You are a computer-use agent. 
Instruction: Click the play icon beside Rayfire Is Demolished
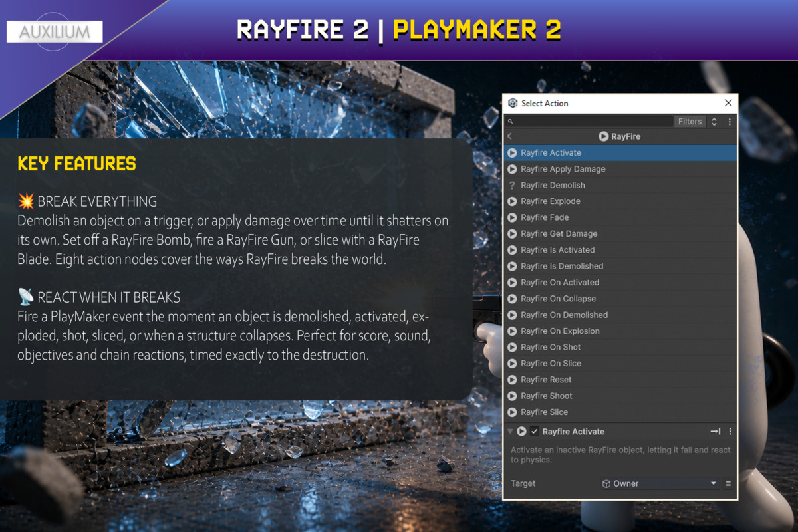(x=512, y=266)
